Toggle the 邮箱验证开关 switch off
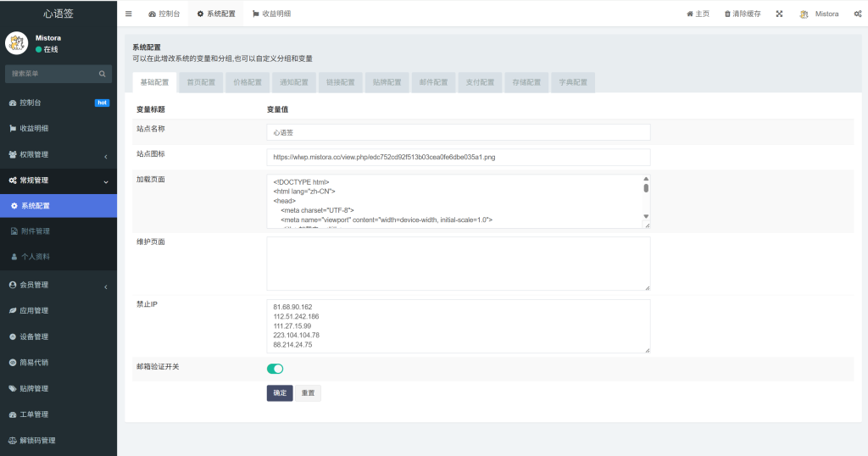Image resolution: width=868 pixels, height=456 pixels. click(x=275, y=369)
